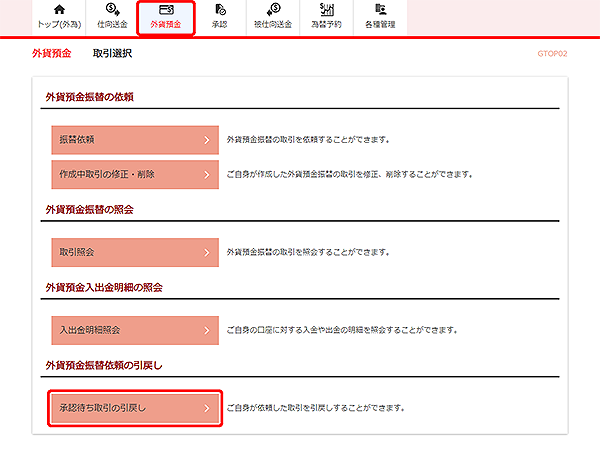The height and width of the screenshot is (450, 600).
Task: Click the 外貨預金振替の依頼 section heading
Action: [x=90, y=97]
